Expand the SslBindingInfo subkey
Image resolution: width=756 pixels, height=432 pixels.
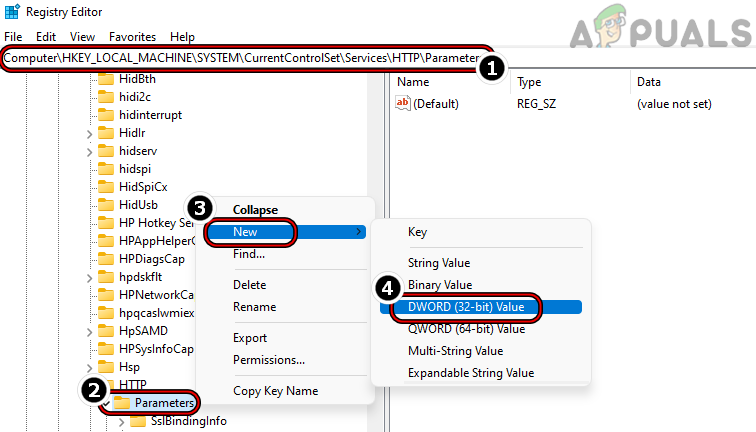[122, 420]
